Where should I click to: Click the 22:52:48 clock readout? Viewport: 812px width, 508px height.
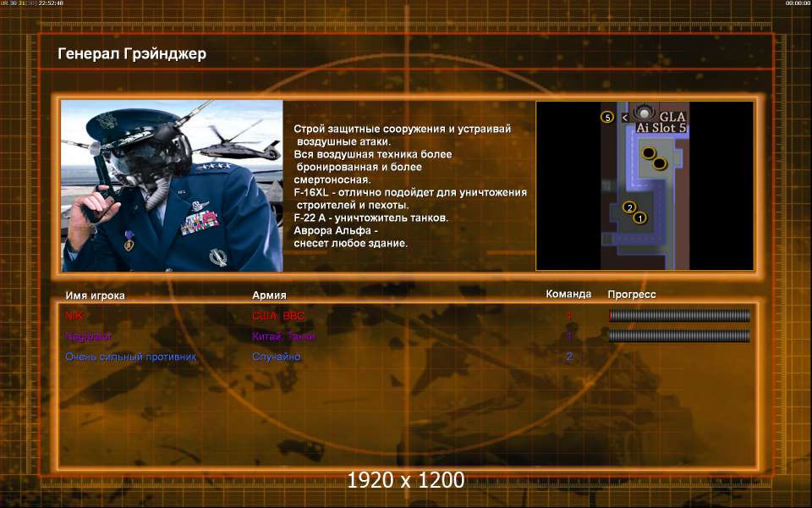pos(51,3)
